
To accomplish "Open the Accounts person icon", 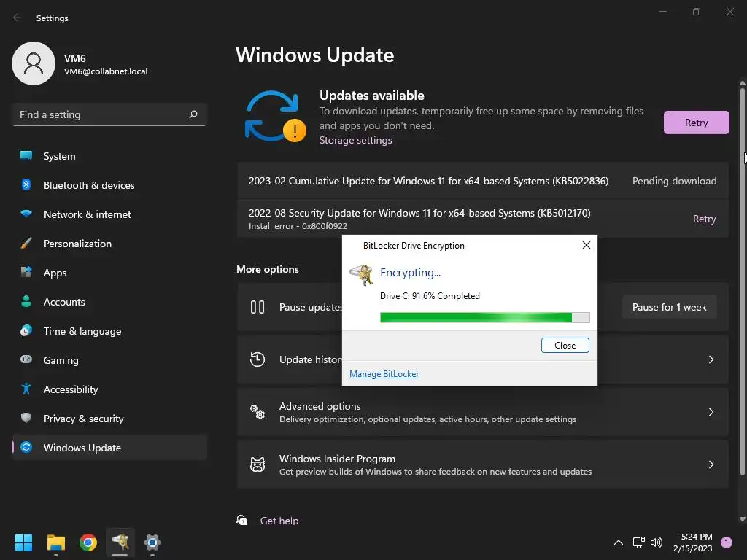I will point(26,301).
